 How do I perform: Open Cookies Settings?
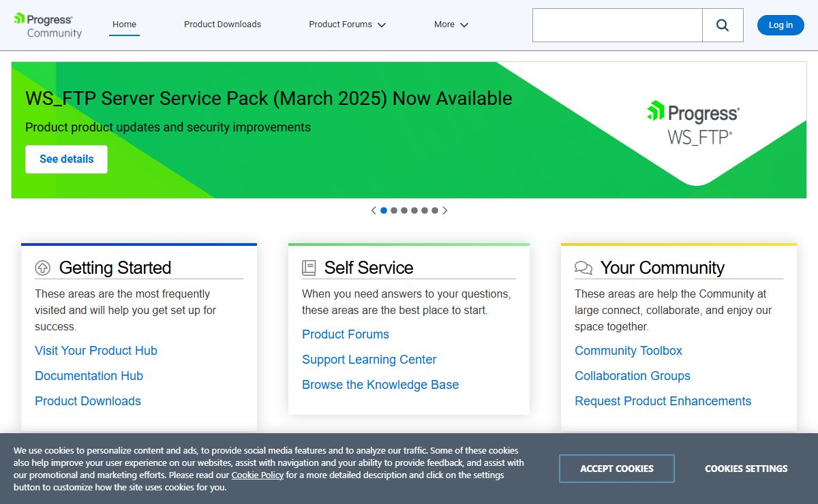(x=746, y=469)
